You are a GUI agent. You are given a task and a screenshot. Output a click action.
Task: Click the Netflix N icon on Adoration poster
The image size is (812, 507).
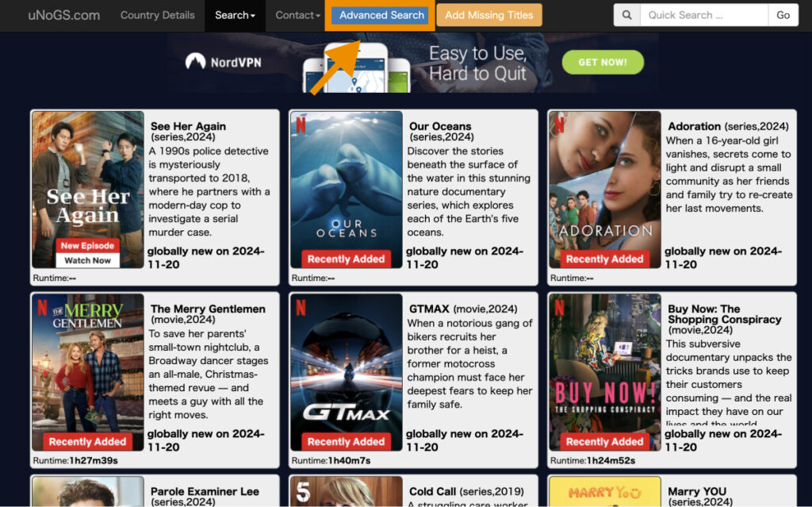point(559,125)
